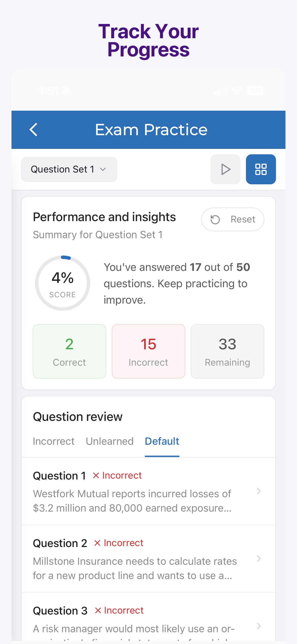Tap the back arrow in Exam Practice header
Image resolution: width=297 pixels, height=644 pixels.
34,129
